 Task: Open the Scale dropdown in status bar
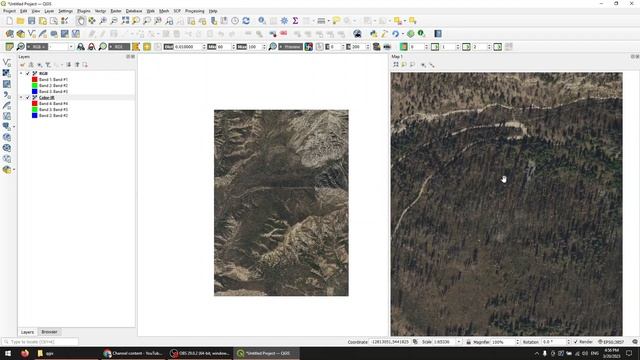tap(459, 342)
